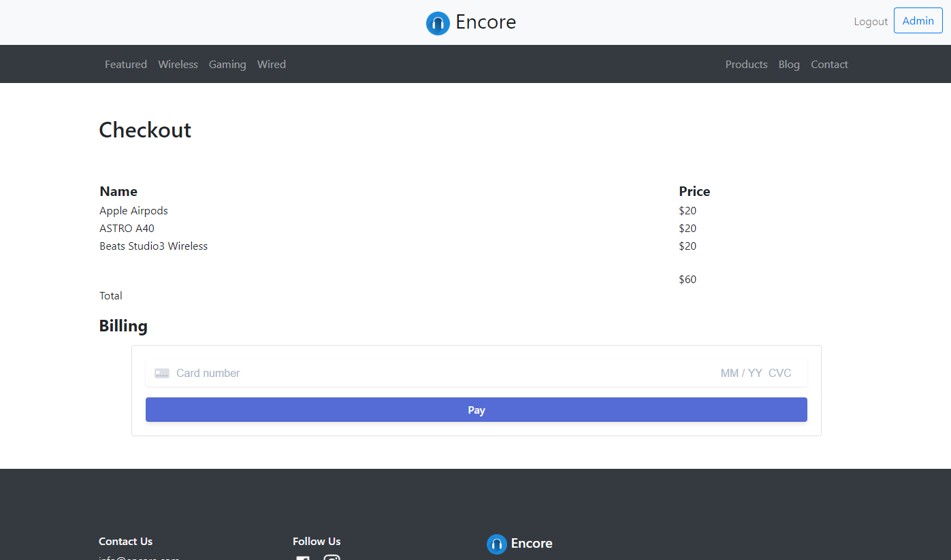The width and height of the screenshot is (951, 560).
Task: Click the Name column header
Action: coord(118,191)
